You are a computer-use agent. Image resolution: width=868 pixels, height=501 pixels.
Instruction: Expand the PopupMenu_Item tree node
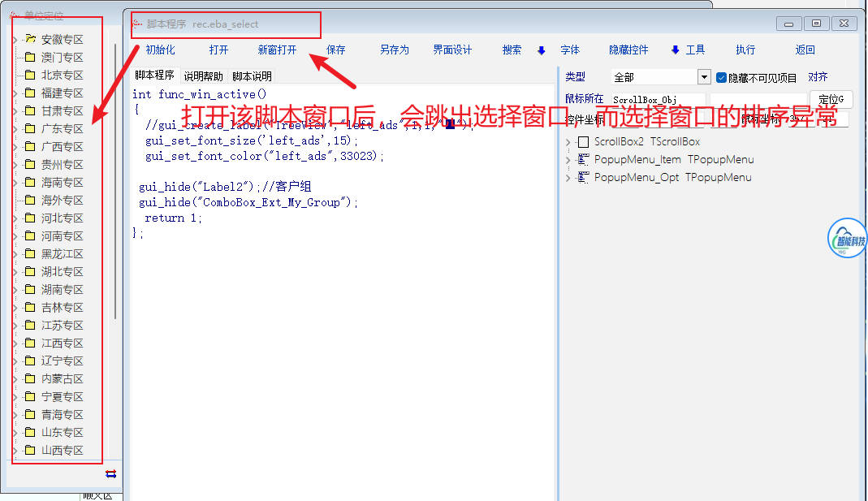click(x=568, y=160)
